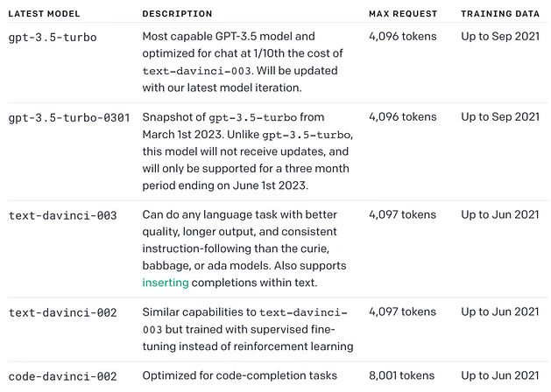Click the code-davinci-002 model name
The width and height of the screenshot is (551, 392).
(x=62, y=375)
